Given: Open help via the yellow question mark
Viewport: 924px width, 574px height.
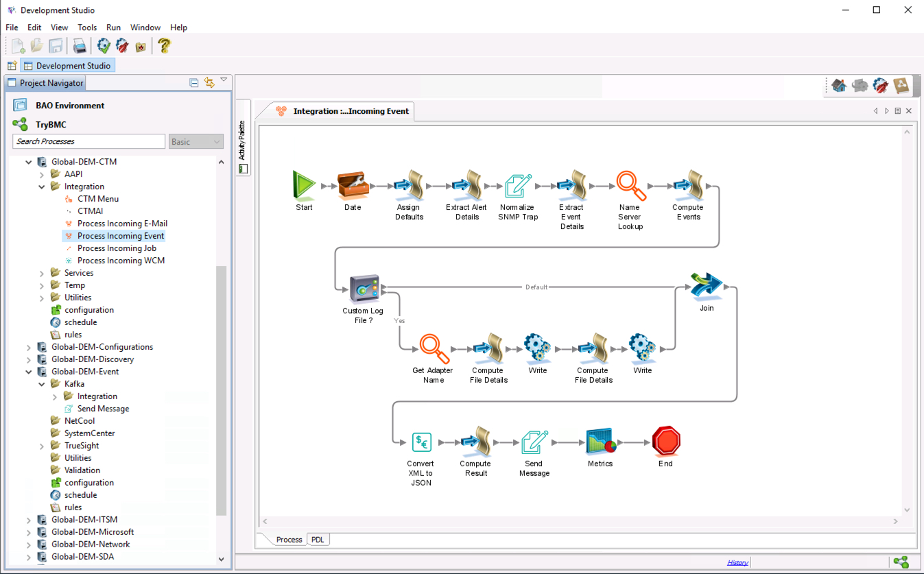Looking at the screenshot, I should click(164, 46).
